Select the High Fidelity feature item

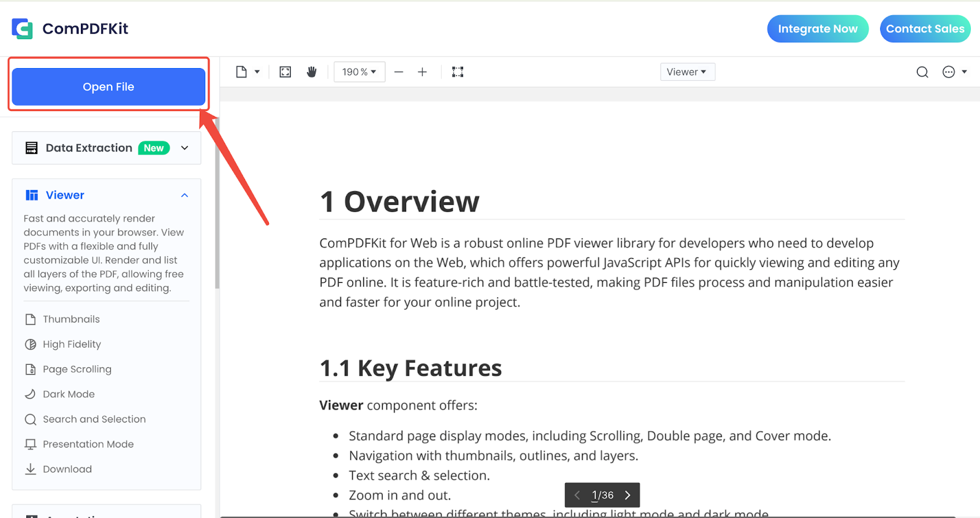[62, 344]
